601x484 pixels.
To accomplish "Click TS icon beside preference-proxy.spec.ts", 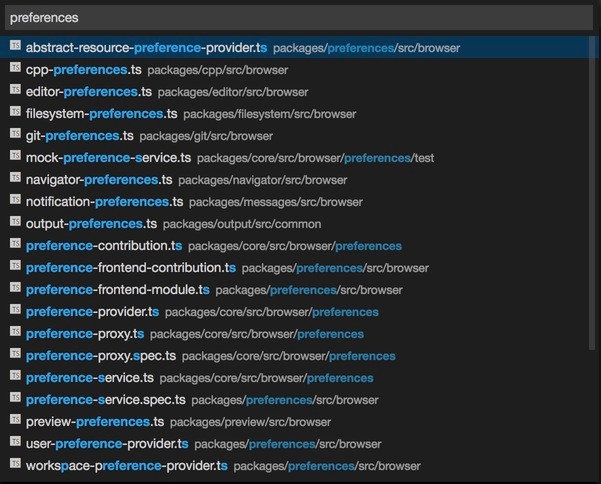I will (x=15, y=353).
